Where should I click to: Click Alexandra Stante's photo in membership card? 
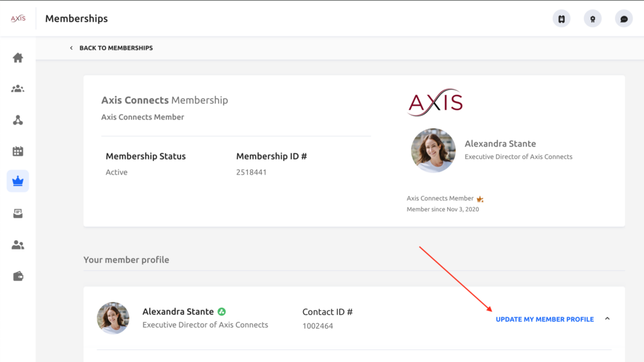point(433,151)
